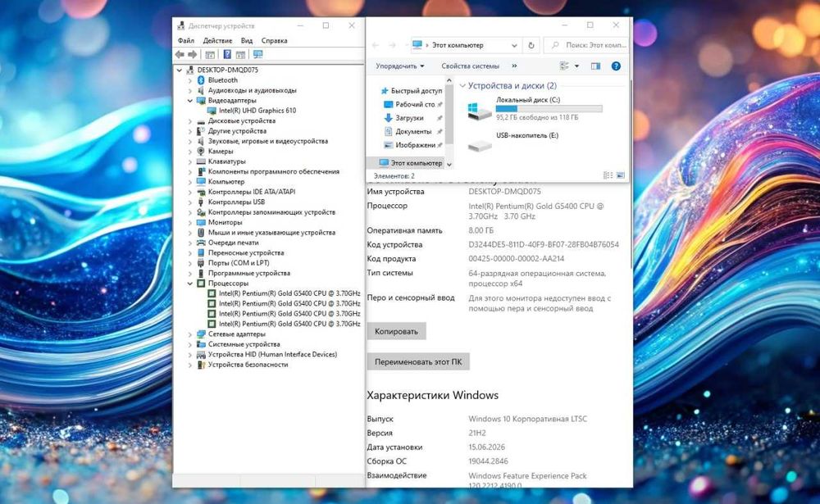Click Свойства системы in Explorer toolbar
This screenshot has height=504, width=820.
(470, 66)
